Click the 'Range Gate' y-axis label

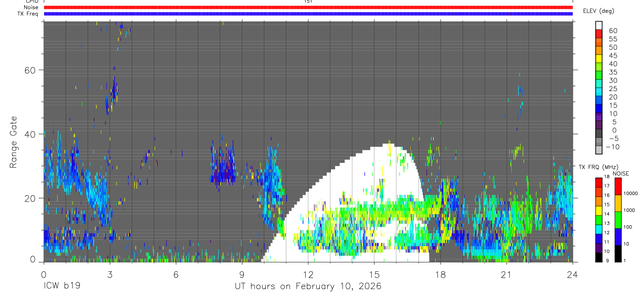click(x=14, y=142)
